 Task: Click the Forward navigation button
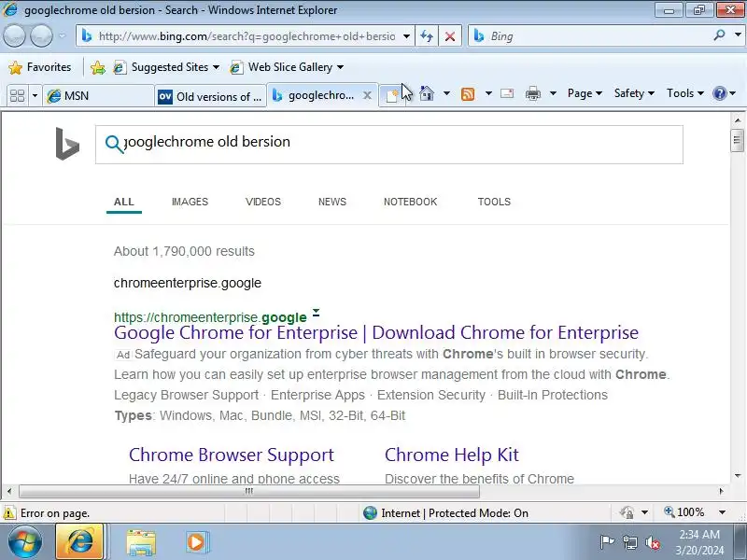coord(41,35)
